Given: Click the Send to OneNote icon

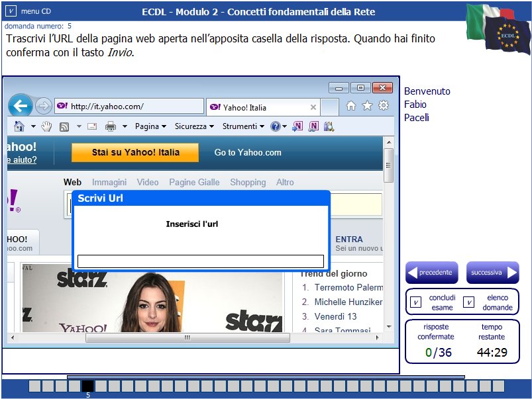Looking at the screenshot, I should click(297, 126).
